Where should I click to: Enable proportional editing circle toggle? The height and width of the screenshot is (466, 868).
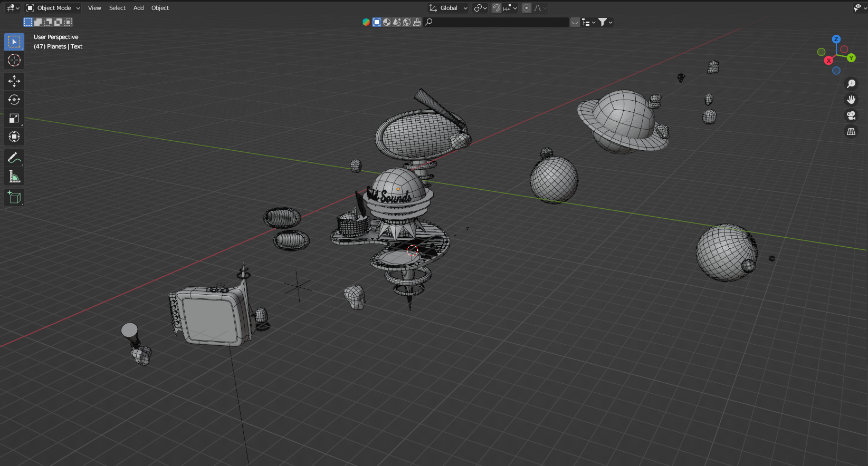click(527, 8)
